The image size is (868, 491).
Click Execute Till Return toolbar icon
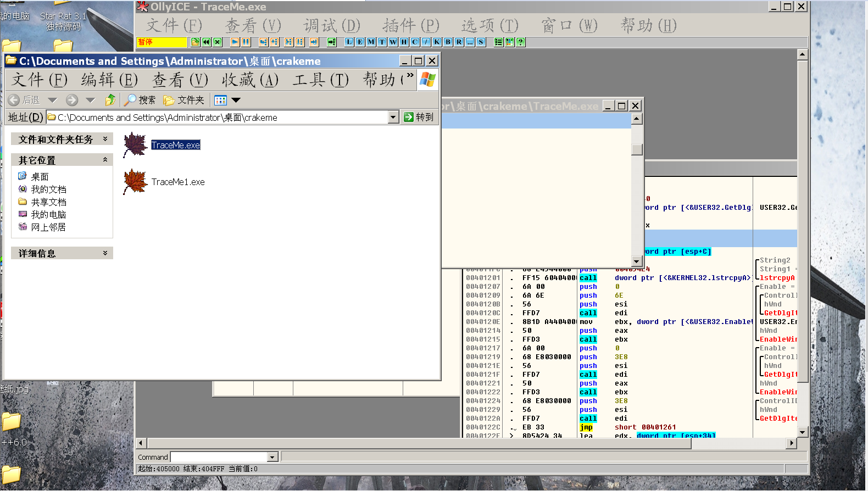[x=314, y=42]
